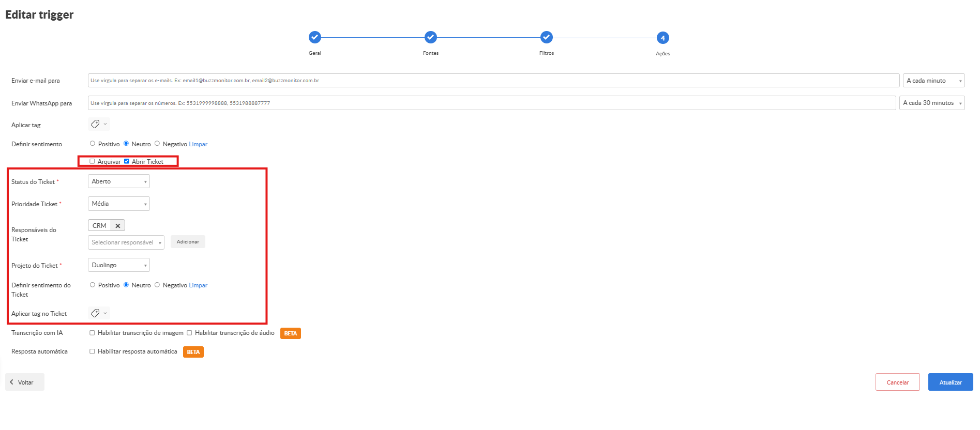Select Negativo in Definir sentimento do Ticket
980x430 pixels.
click(157, 285)
